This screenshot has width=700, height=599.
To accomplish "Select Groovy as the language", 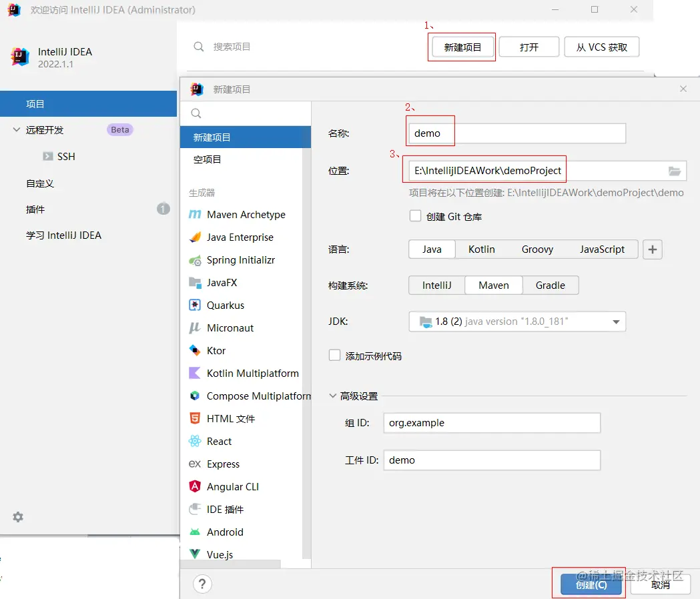I will tap(537, 249).
